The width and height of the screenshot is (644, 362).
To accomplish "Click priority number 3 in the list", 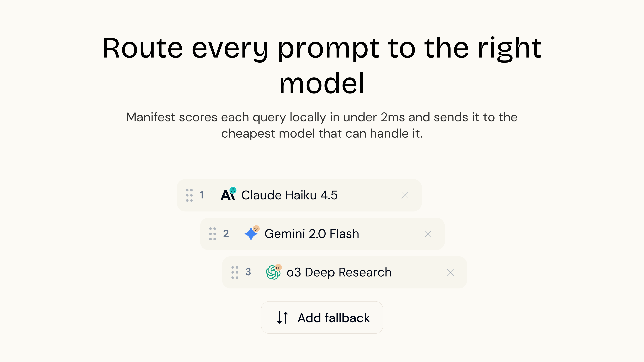I will [x=248, y=272].
